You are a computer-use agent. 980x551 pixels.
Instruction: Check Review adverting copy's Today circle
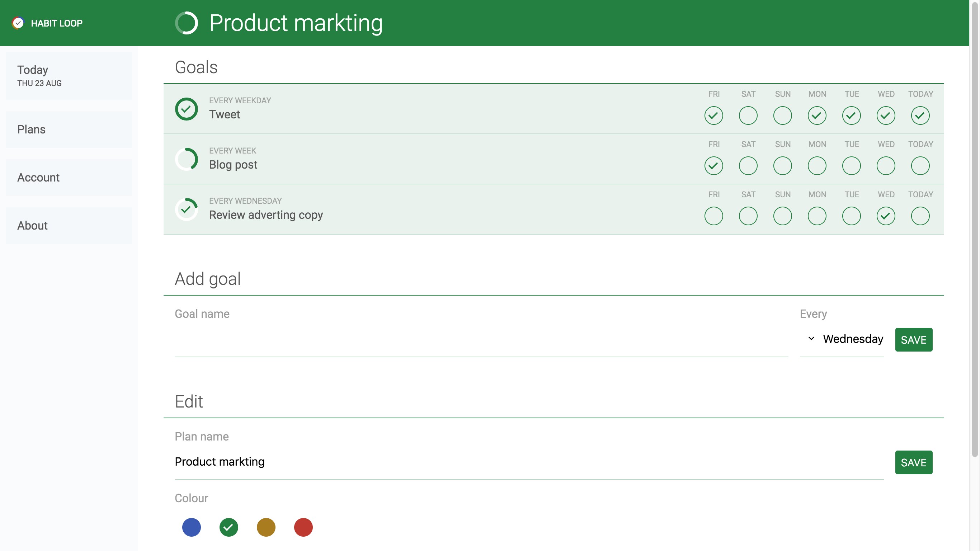point(920,216)
